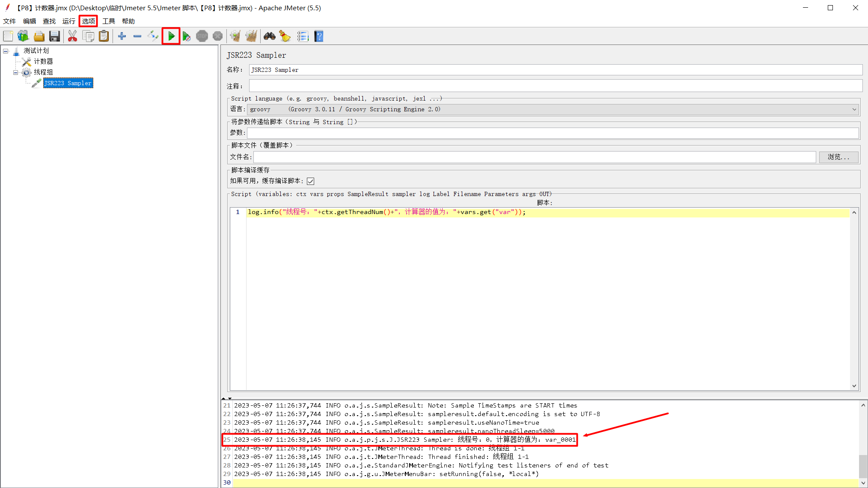The width and height of the screenshot is (868, 488).
Task: Open the 选项 menu
Action: pyautogui.click(x=88, y=21)
